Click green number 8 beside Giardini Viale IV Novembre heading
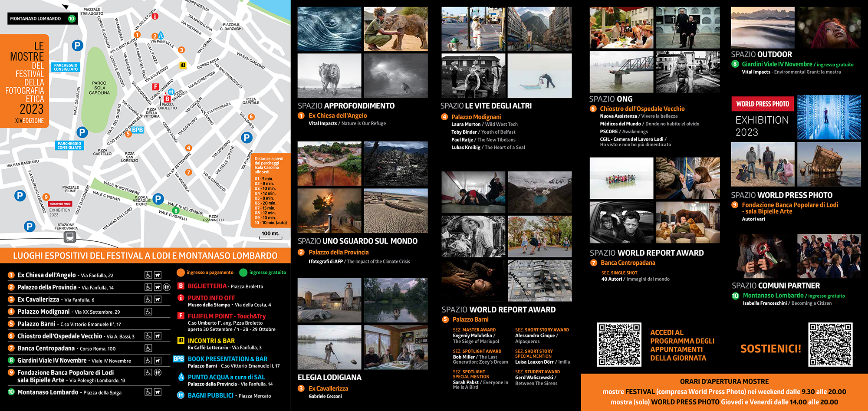The height and width of the screenshot is (411, 868). (x=735, y=64)
